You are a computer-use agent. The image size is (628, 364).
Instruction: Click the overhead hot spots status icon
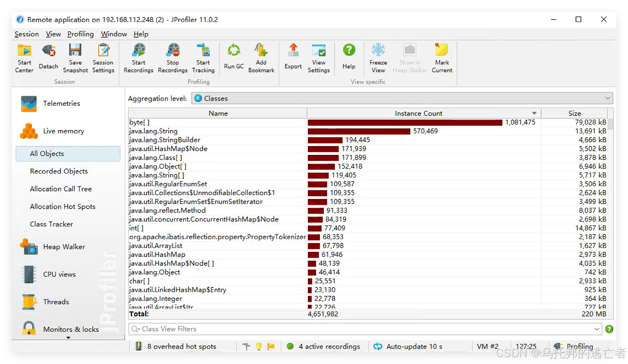138,346
